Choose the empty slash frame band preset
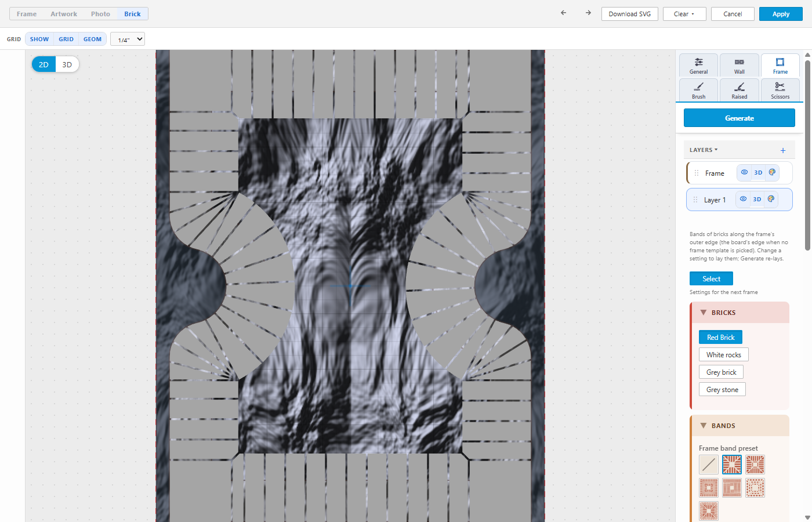Screen dimensions: 812x522 click(709, 465)
